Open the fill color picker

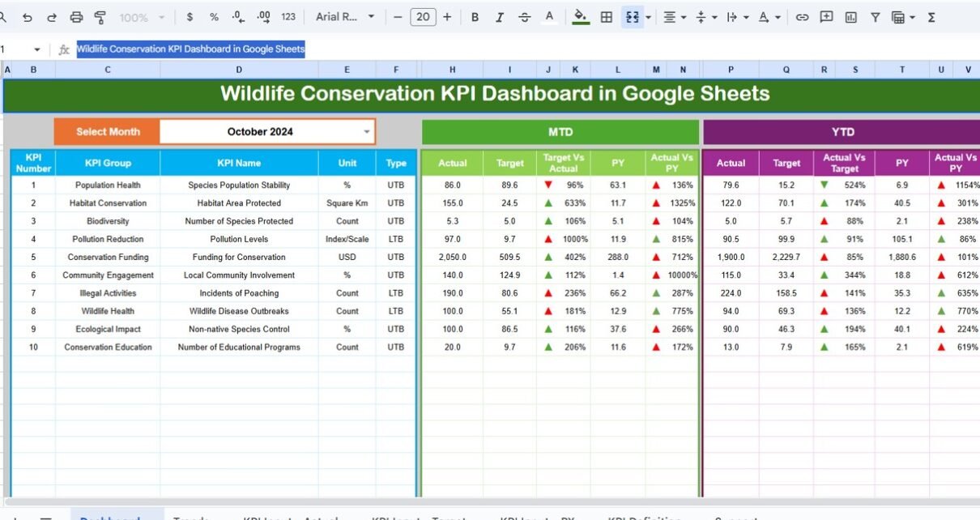(580, 17)
